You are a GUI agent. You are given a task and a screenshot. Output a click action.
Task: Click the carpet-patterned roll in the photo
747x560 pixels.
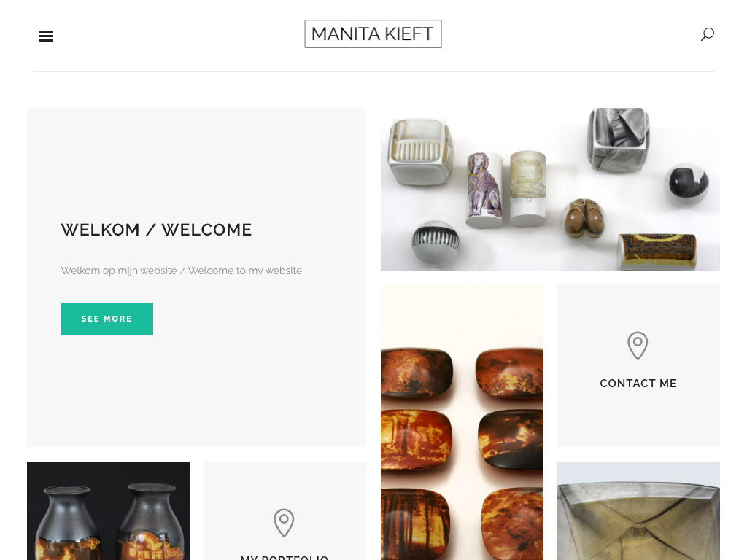(x=657, y=251)
